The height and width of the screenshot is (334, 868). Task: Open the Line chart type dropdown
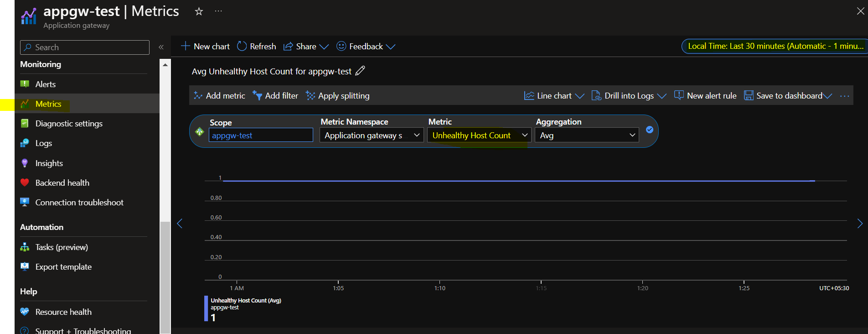pos(554,96)
